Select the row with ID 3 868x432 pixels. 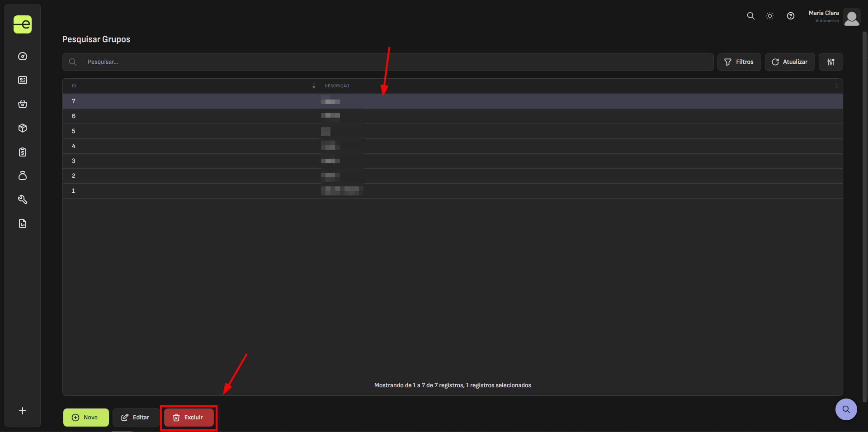pyautogui.click(x=453, y=161)
